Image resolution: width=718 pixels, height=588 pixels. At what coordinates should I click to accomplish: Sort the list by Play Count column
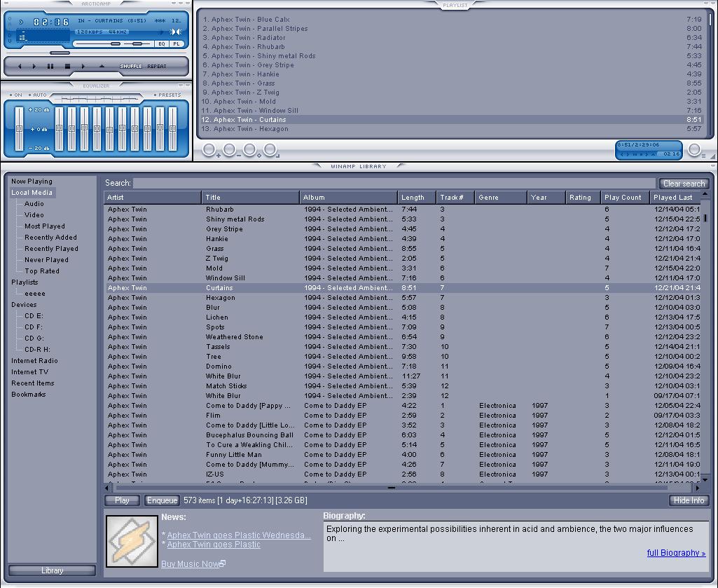[623, 198]
